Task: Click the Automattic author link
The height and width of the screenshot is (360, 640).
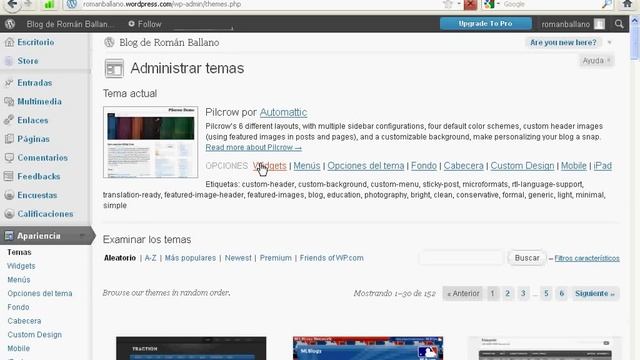Action: [283, 112]
